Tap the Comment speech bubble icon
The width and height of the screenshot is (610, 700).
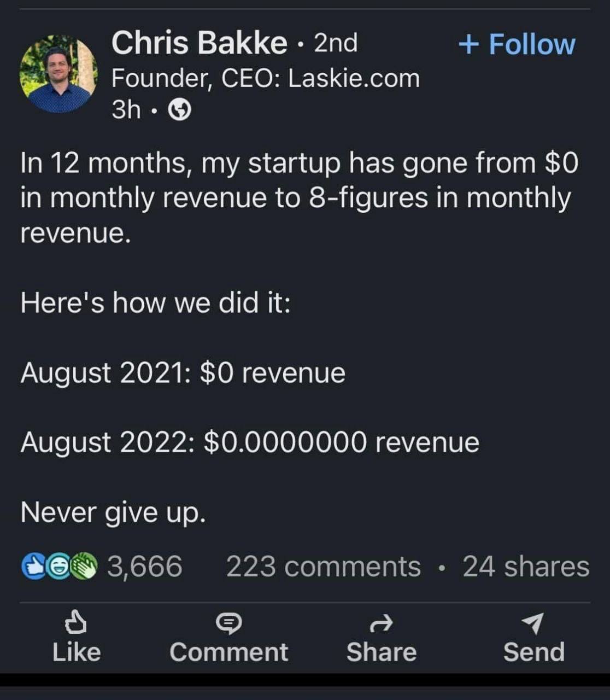pyautogui.click(x=228, y=622)
